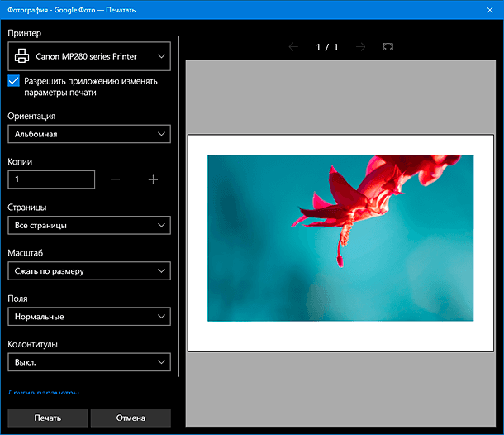This screenshot has height=435, width=504.
Task: Open the Canon MP280 printer dropdown
Action: 89,56
